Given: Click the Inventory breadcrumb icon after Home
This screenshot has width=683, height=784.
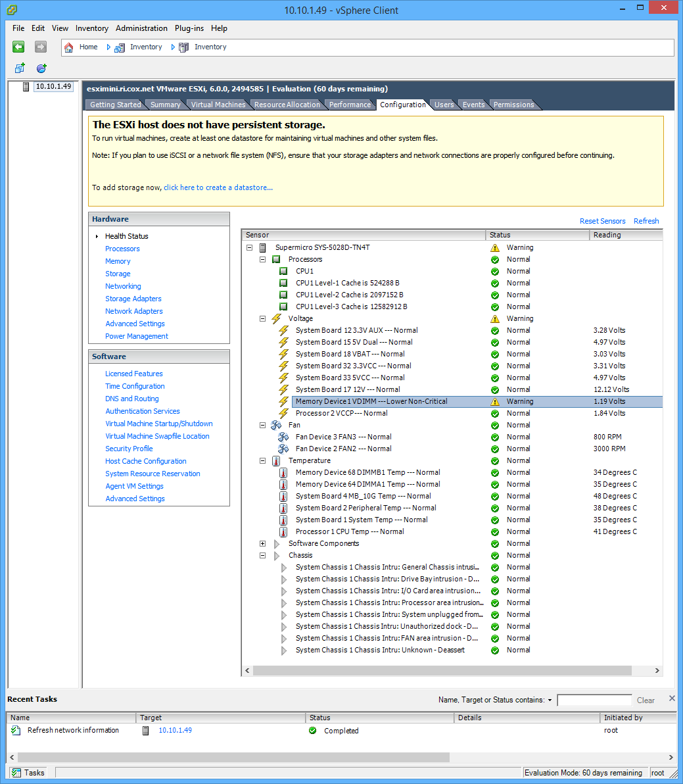Looking at the screenshot, I should (120, 47).
